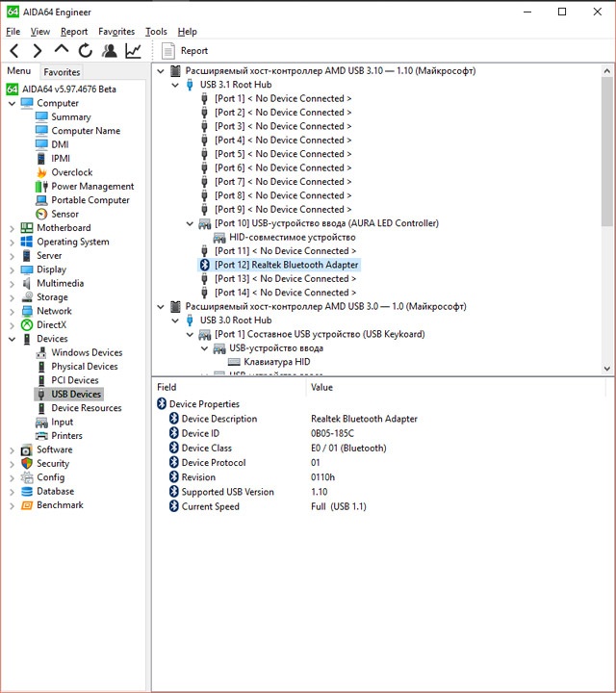Open the Favorites menu
616x693 pixels.
(x=116, y=32)
